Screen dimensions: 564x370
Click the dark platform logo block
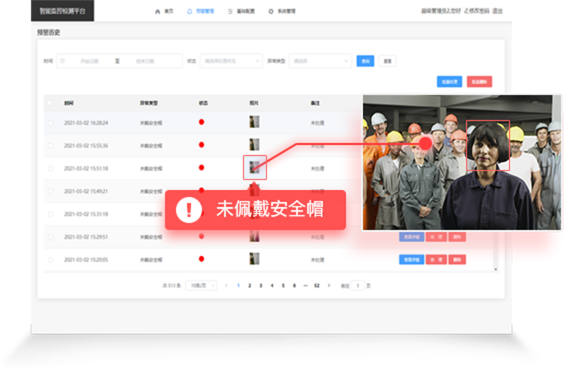(x=63, y=11)
